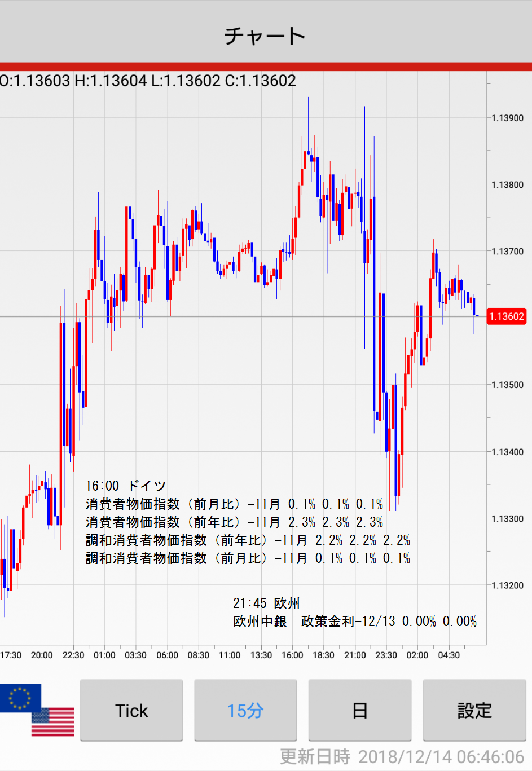Click the 23:30 time axis label
Viewport: 532px width, 771px height.
point(386,655)
